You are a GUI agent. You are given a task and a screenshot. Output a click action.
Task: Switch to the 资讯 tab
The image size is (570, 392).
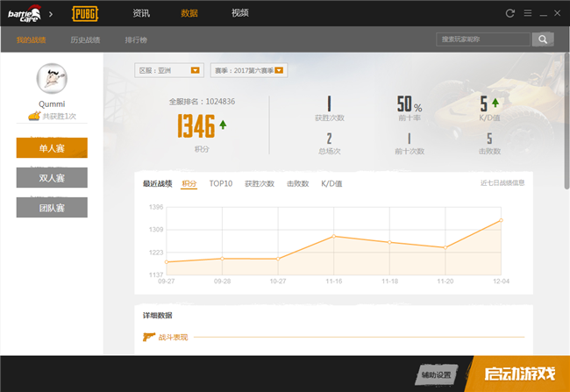(x=141, y=13)
